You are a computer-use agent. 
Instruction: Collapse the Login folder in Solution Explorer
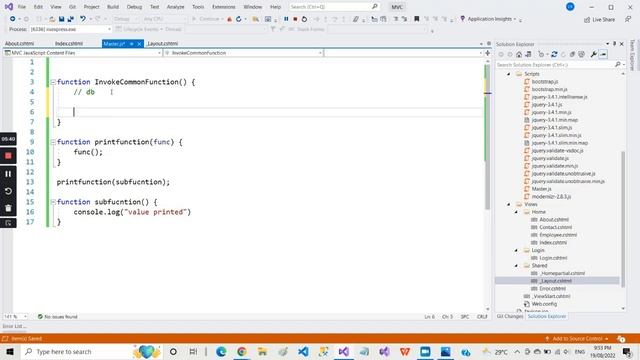click(x=516, y=250)
